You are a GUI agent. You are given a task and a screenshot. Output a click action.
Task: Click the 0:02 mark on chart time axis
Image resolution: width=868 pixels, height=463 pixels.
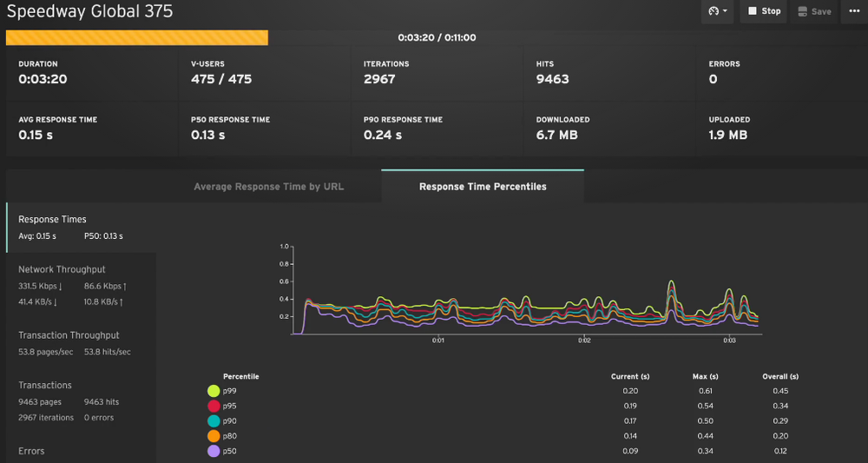coord(584,341)
